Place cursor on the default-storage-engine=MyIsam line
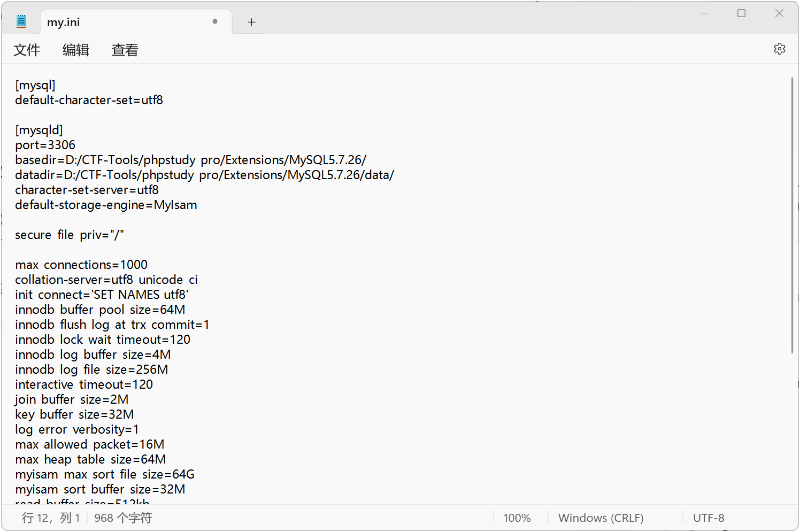Image resolution: width=800 pixels, height=532 pixels. pos(106,205)
